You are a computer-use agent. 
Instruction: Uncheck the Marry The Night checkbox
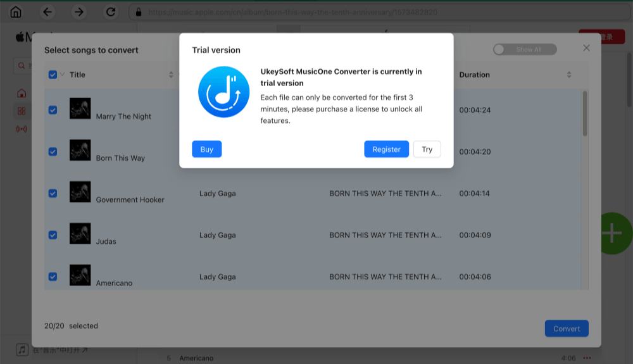(x=53, y=110)
